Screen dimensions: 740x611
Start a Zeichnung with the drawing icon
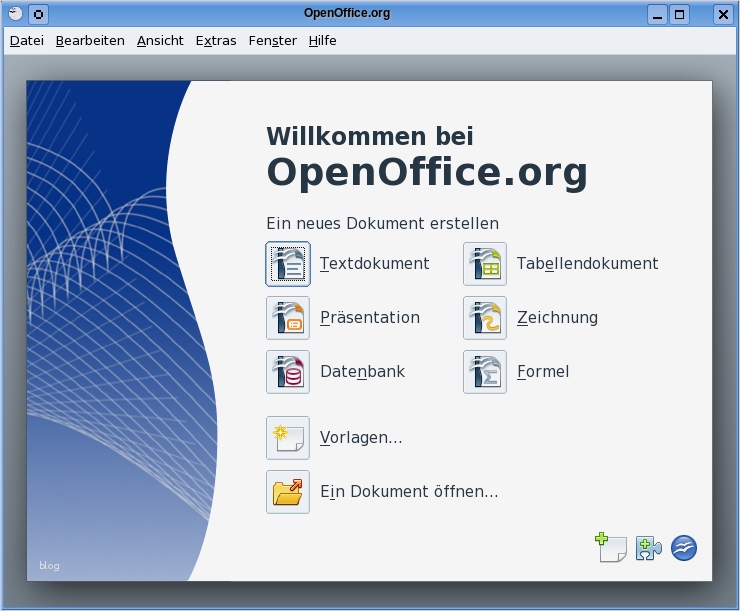[x=485, y=318]
